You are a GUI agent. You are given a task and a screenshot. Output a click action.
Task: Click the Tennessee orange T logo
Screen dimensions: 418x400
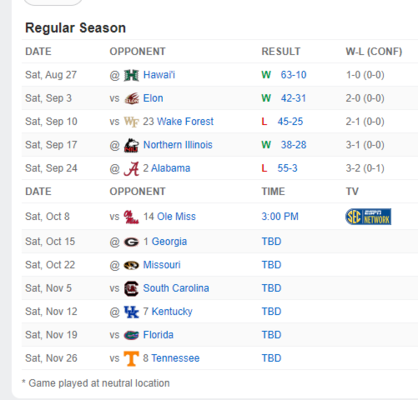(x=131, y=359)
